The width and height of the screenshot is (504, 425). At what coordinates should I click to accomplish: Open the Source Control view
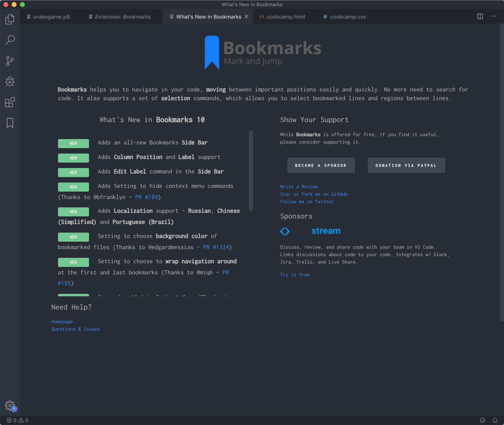[x=10, y=61]
